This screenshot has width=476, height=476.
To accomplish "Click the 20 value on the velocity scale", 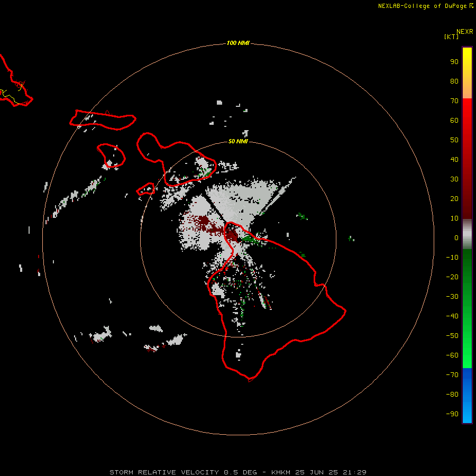I will tap(454, 199).
